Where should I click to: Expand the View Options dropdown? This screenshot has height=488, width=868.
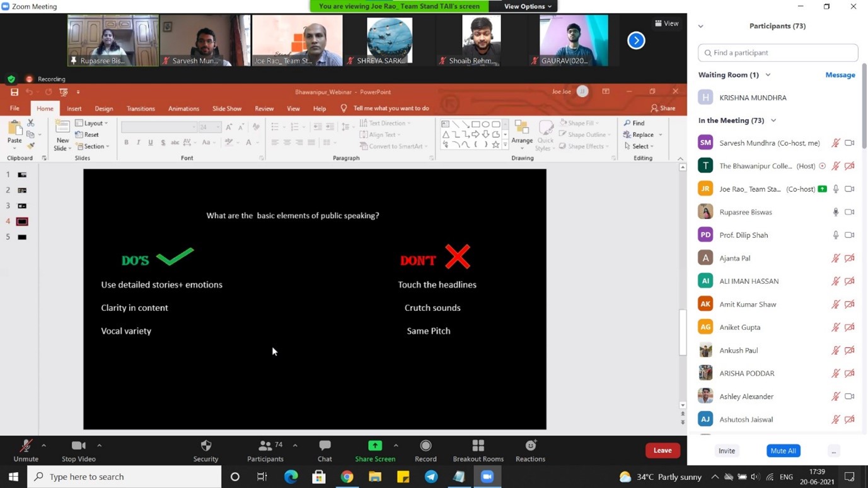pyautogui.click(x=528, y=6)
